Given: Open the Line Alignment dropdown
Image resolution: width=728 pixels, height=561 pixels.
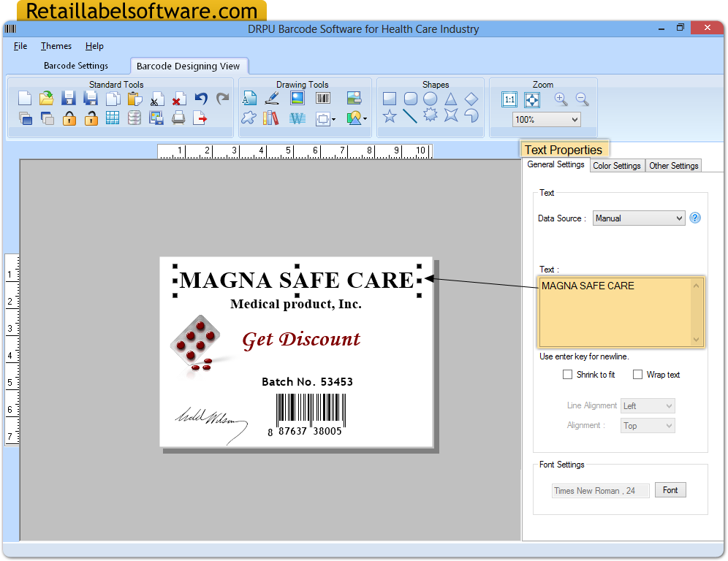Looking at the screenshot, I should 647,405.
